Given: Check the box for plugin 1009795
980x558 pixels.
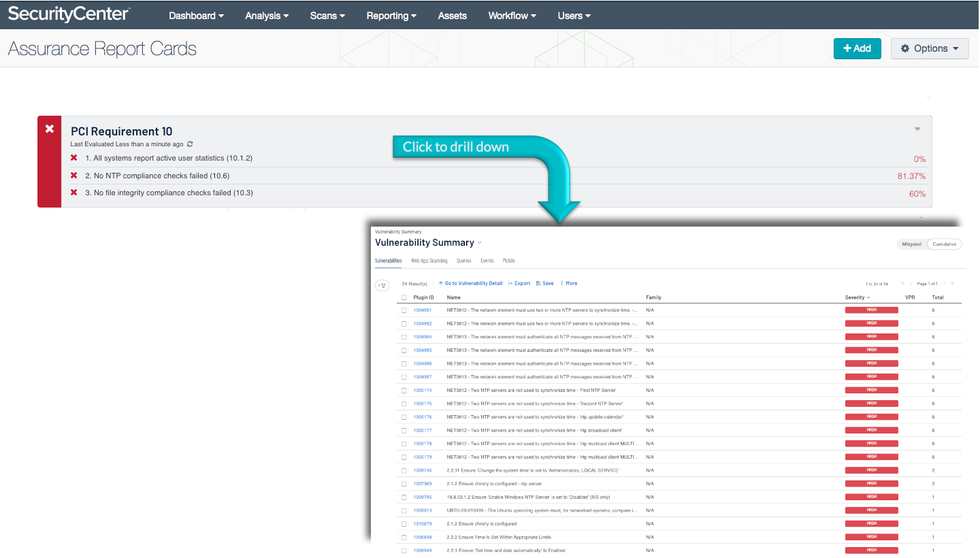Looking at the screenshot, I should point(404,497).
